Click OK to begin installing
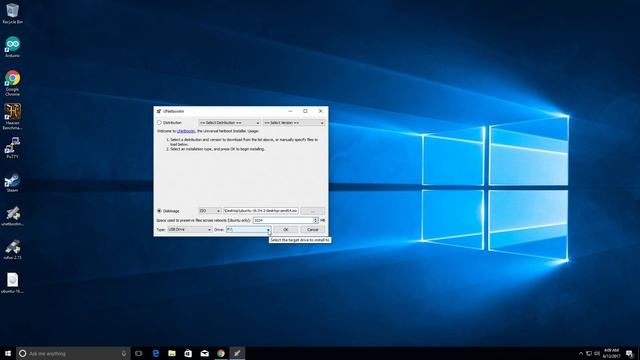 [286, 229]
